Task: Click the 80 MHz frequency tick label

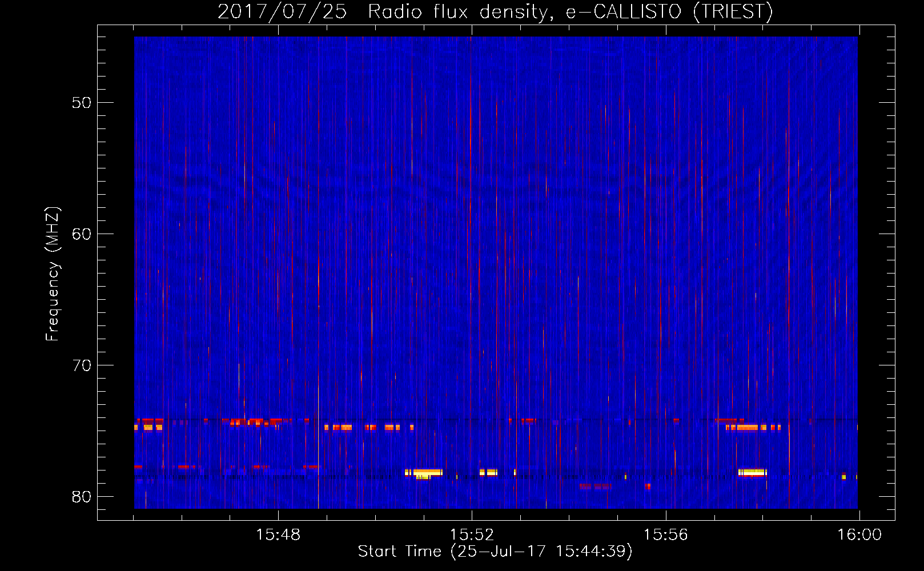Action: tap(82, 497)
